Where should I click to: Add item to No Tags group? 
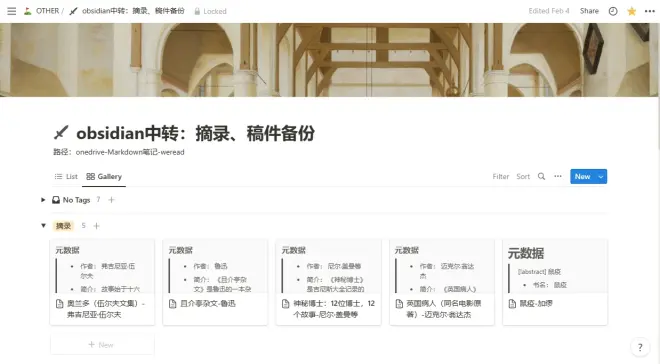click(112, 200)
